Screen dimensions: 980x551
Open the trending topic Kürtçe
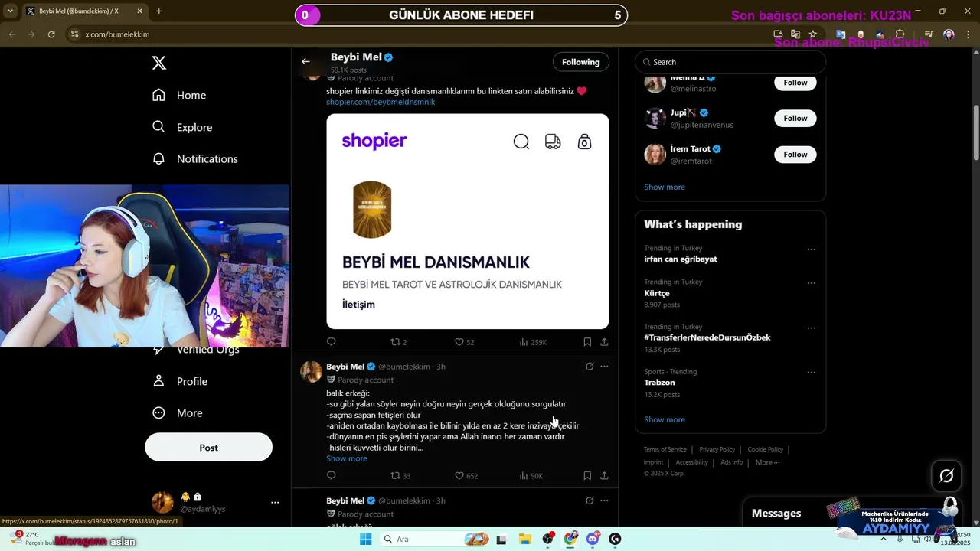pos(657,293)
